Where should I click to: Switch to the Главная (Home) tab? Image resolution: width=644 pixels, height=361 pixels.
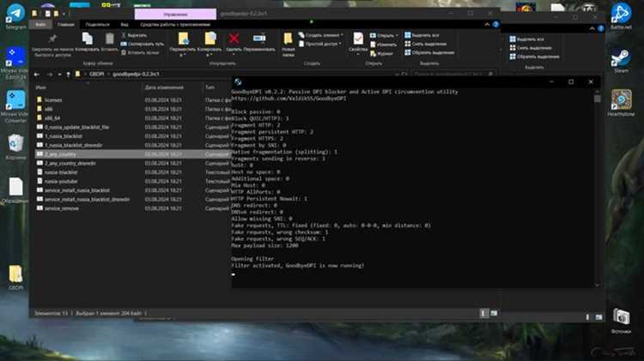(x=66, y=25)
